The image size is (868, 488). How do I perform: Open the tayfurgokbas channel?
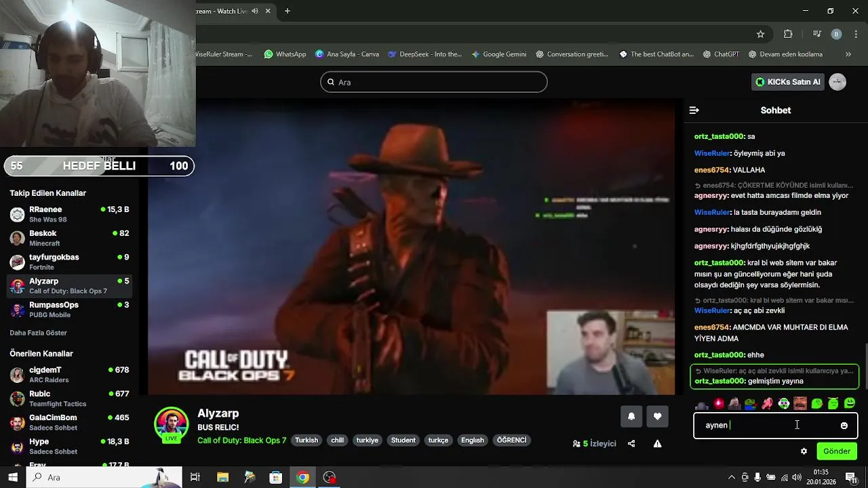point(69,262)
